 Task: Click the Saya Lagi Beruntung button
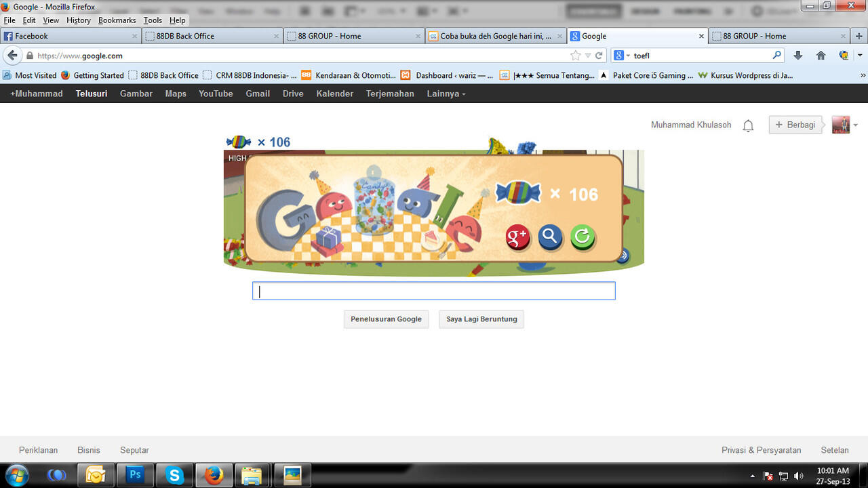481,319
